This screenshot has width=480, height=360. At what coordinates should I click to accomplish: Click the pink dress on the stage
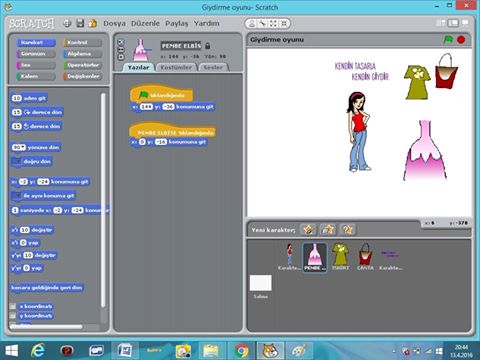pos(425,152)
